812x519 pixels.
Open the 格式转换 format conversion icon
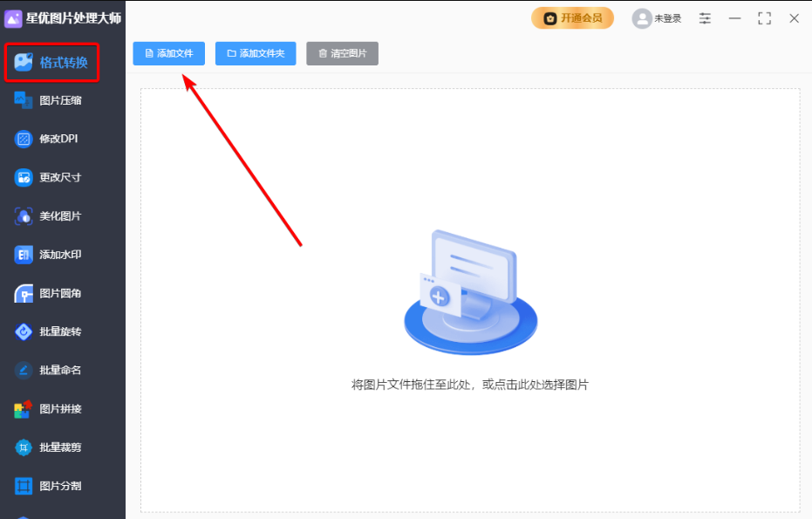(24, 62)
